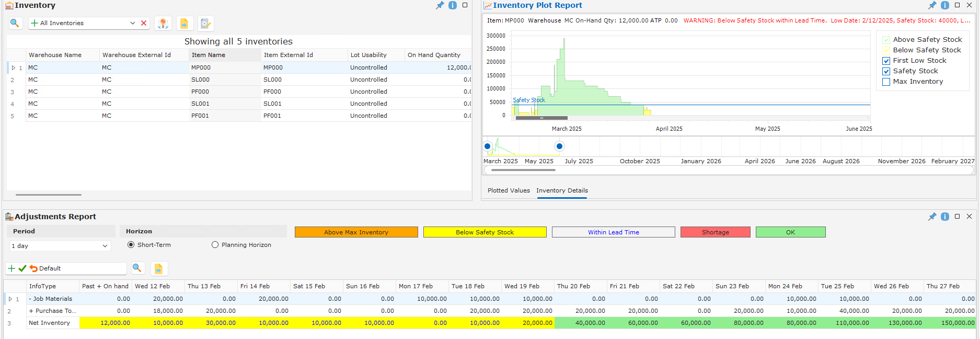Image resolution: width=980 pixels, height=339 pixels.
Task: Open info for the Adjustments Report panel
Action: tap(945, 217)
